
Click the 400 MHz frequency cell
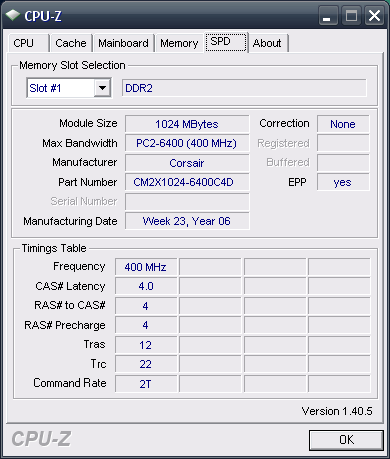point(146,267)
